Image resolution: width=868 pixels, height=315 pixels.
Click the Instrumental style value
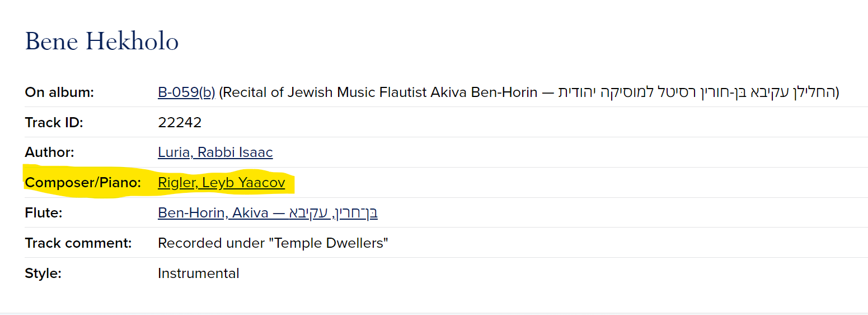(198, 274)
